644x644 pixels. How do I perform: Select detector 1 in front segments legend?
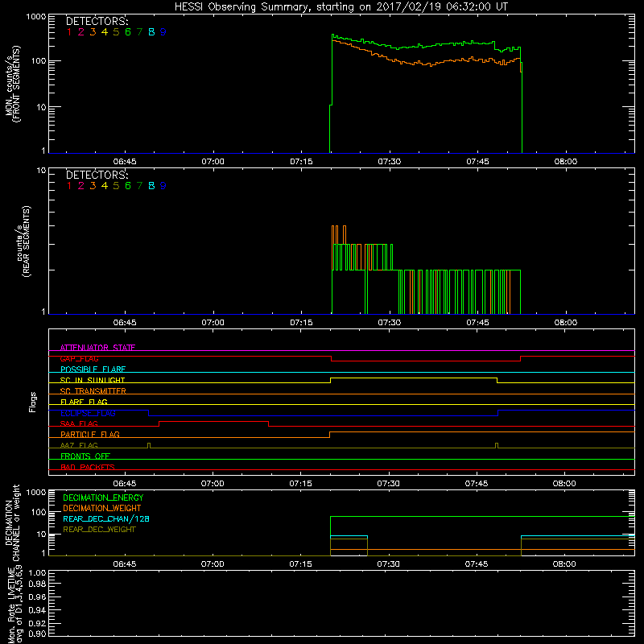(x=69, y=32)
